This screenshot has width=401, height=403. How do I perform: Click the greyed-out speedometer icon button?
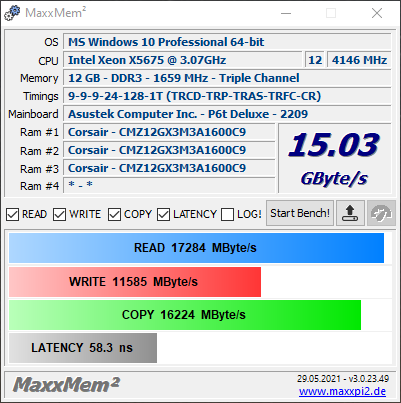click(381, 213)
